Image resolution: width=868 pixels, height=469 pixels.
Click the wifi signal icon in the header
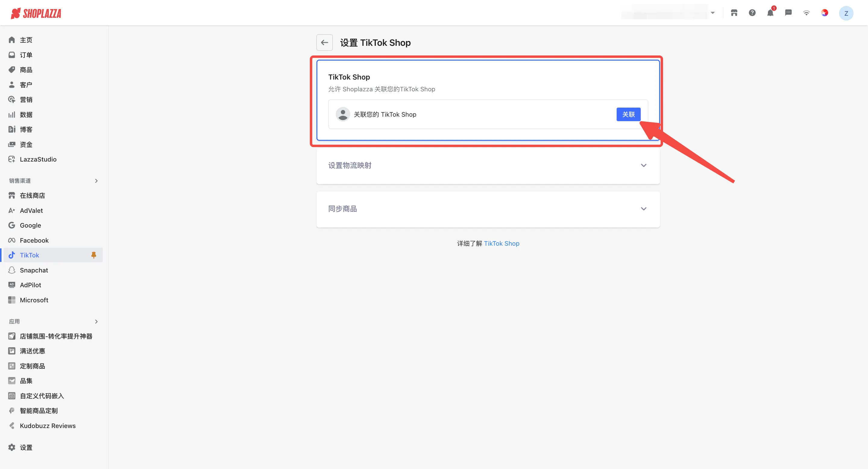click(x=806, y=13)
